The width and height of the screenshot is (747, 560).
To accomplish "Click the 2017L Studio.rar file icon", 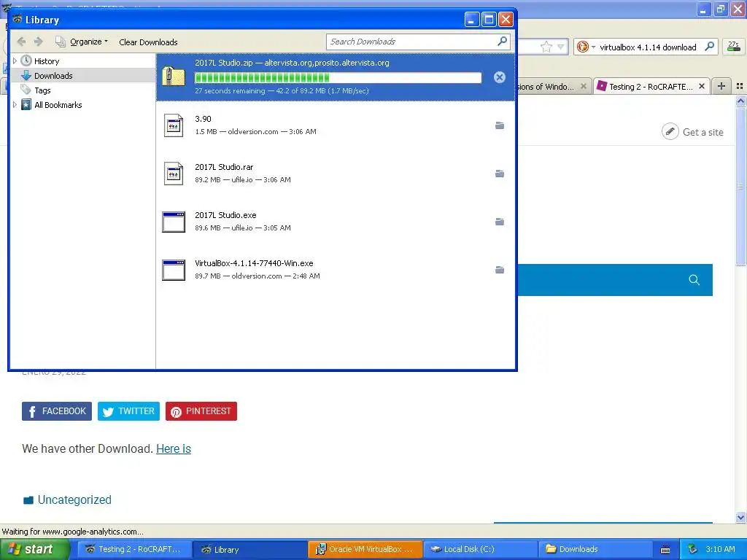I will tap(174, 174).
